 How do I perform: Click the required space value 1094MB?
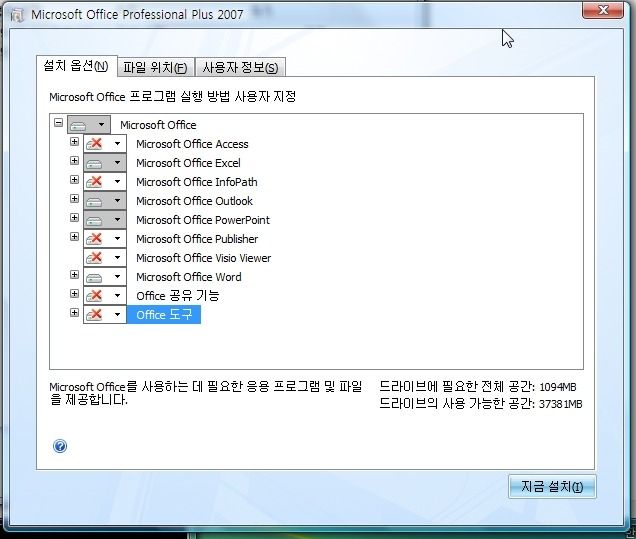click(x=558, y=387)
